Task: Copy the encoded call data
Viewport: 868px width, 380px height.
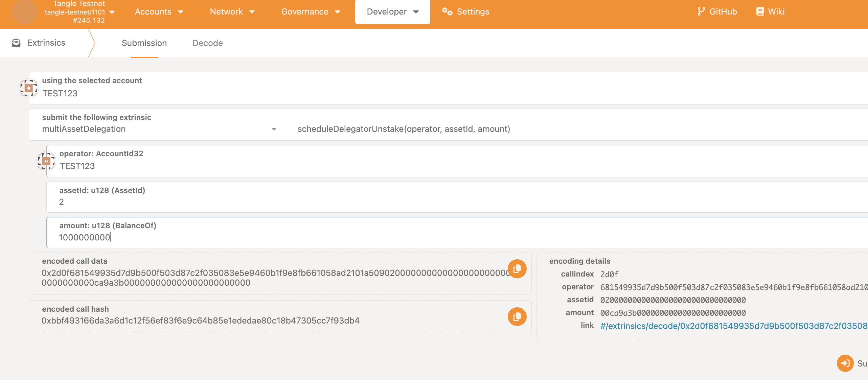Action: click(517, 269)
